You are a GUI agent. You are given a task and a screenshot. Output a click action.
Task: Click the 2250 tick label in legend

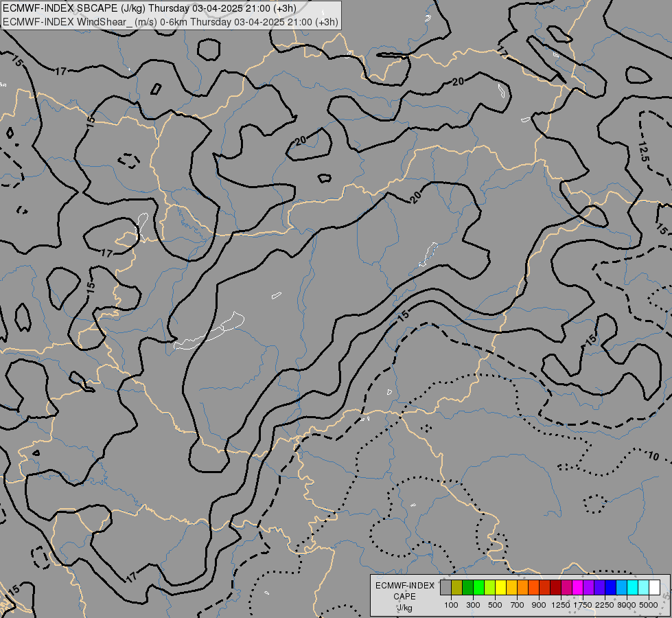pyautogui.click(x=605, y=605)
